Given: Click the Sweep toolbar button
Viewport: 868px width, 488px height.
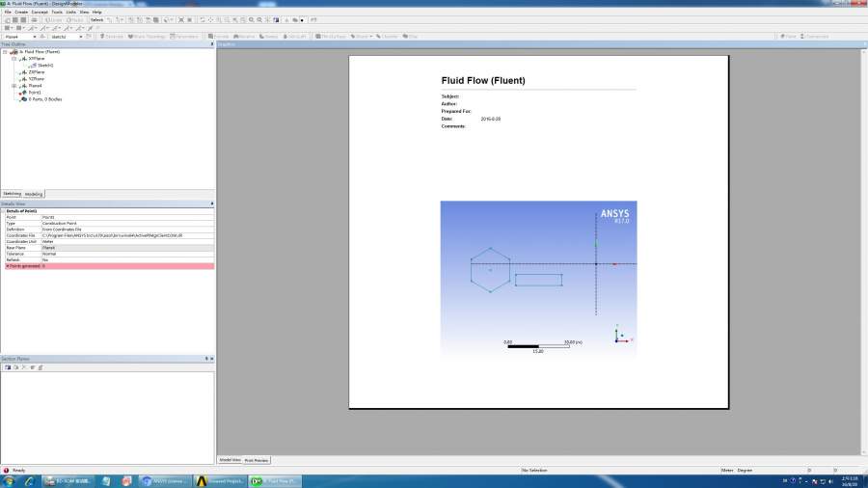Looking at the screenshot, I should point(268,37).
